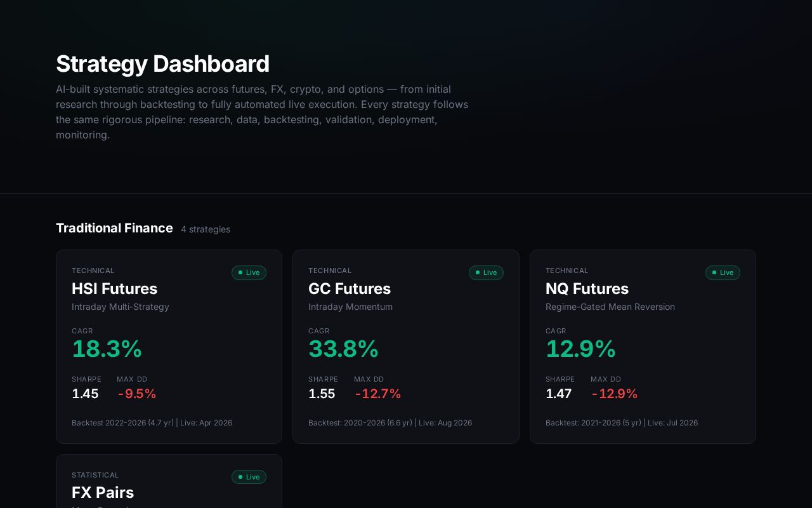Click the STATISTICAL label on FX Pairs card
This screenshot has width=812, height=508.
click(95, 475)
